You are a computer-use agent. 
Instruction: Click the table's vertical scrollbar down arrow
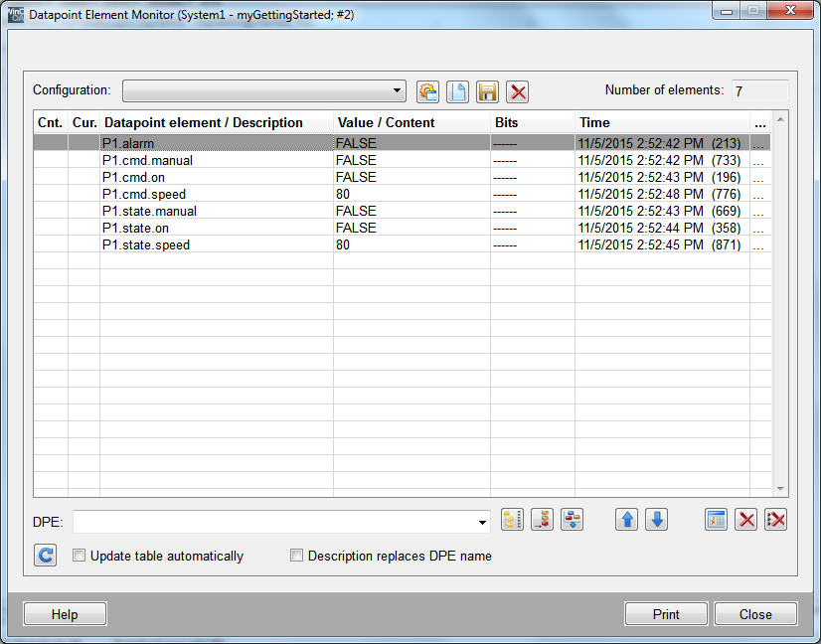780,489
